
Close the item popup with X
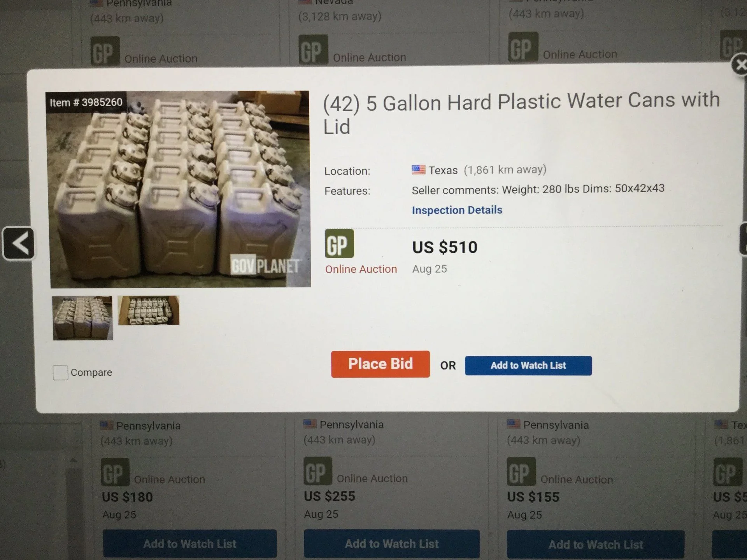pos(739,65)
